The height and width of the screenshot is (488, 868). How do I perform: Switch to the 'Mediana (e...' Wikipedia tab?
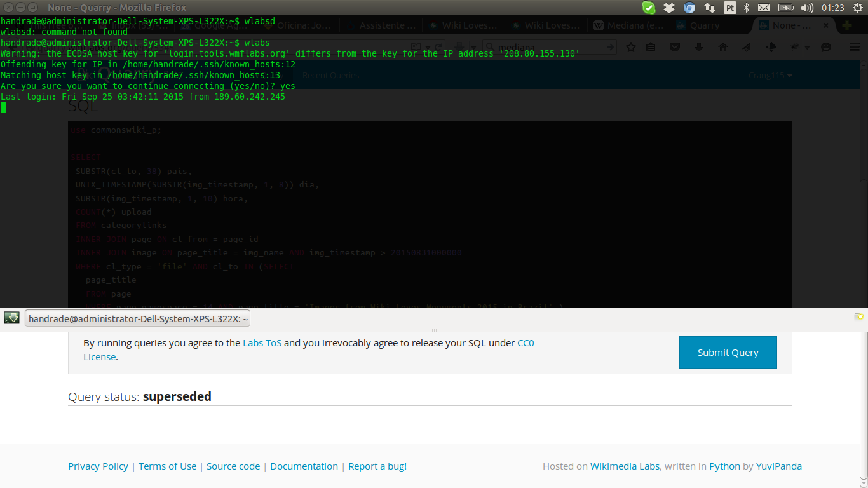coord(628,25)
